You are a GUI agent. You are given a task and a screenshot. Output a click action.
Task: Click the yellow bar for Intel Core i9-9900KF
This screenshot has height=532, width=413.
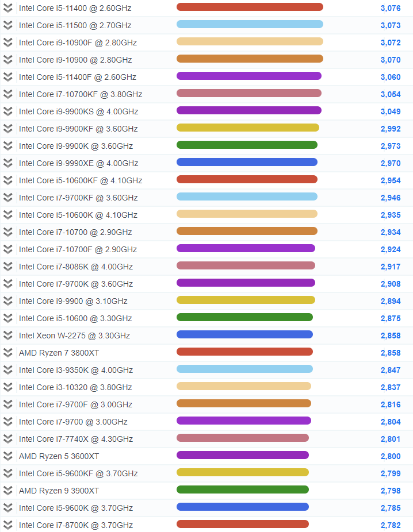[x=247, y=128]
